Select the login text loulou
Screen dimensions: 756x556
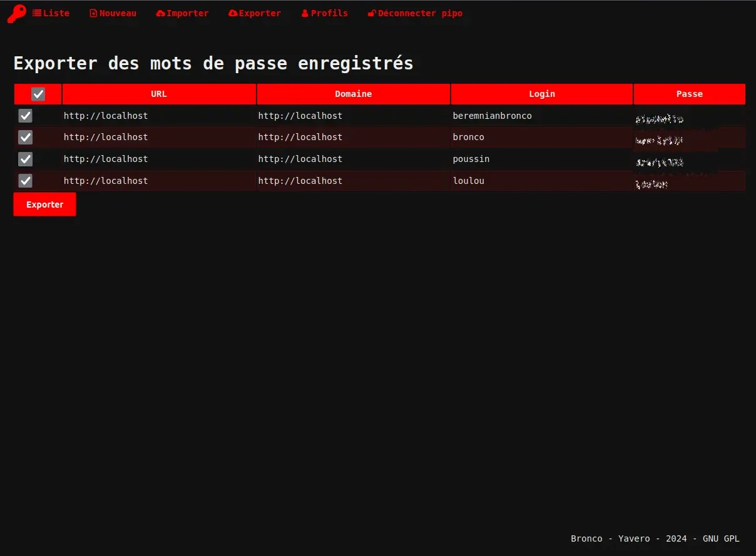click(469, 181)
